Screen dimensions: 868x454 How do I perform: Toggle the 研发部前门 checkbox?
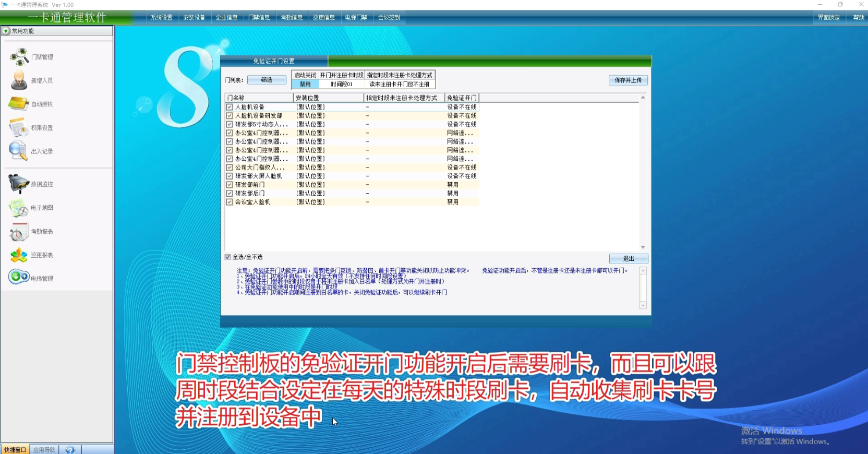(230, 185)
